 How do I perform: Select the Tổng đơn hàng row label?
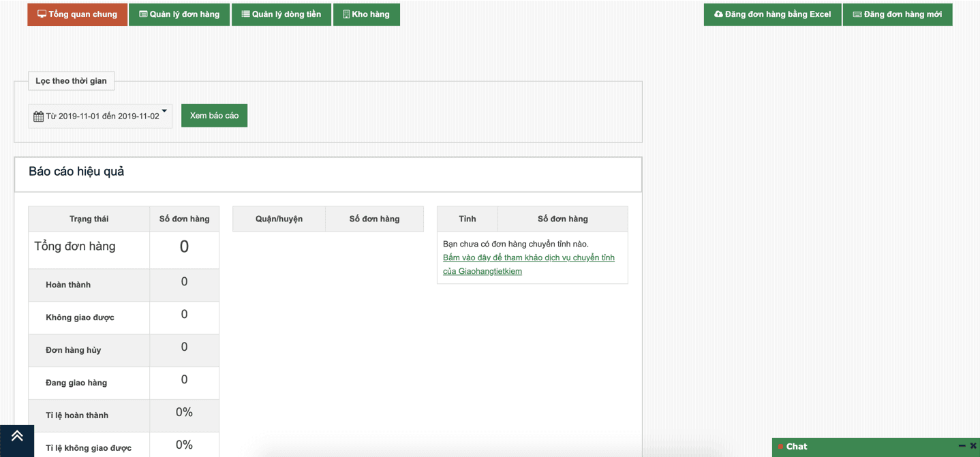(x=75, y=247)
